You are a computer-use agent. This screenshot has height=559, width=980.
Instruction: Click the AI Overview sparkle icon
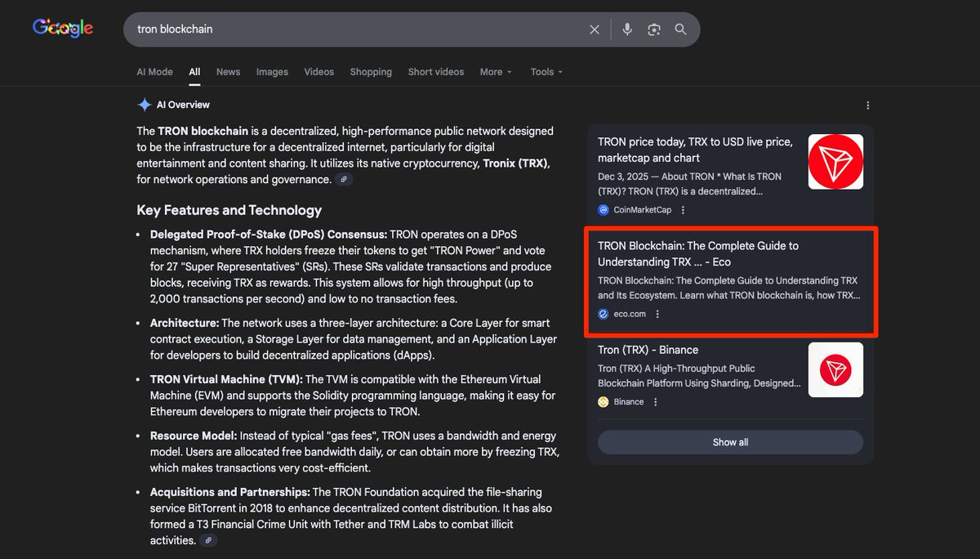(x=145, y=105)
